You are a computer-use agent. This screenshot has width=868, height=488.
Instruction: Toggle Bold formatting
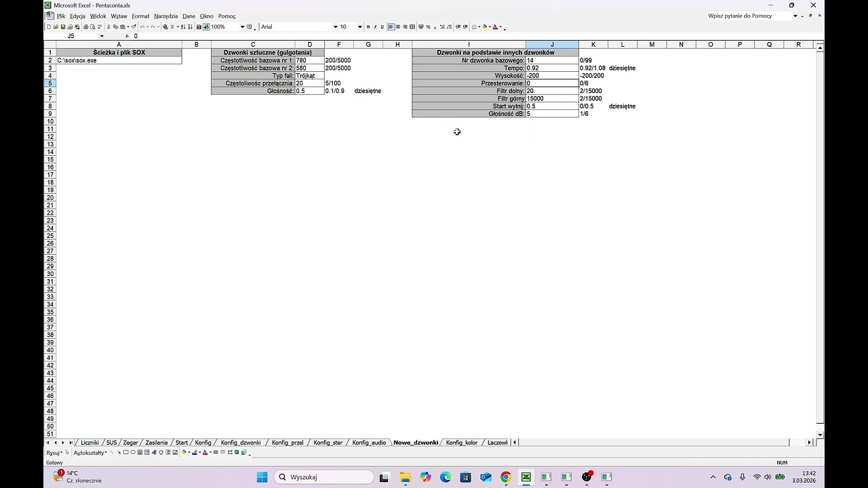[368, 27]
